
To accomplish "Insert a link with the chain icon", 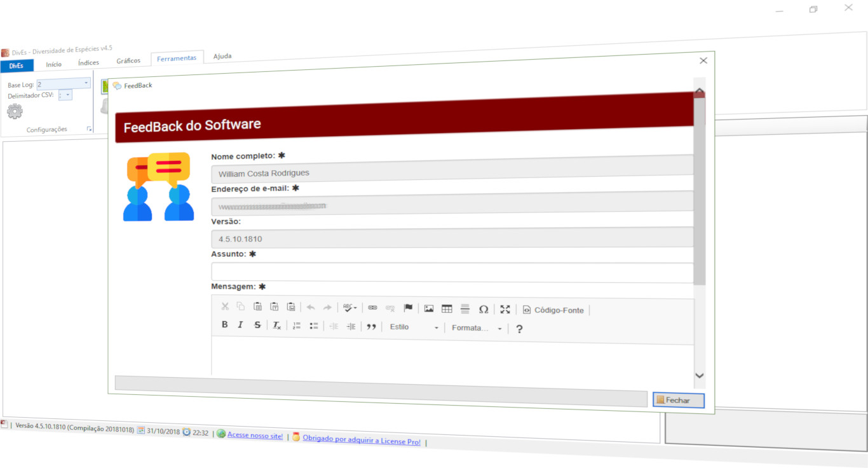I will pyautogui.click(x=372, y=308).
